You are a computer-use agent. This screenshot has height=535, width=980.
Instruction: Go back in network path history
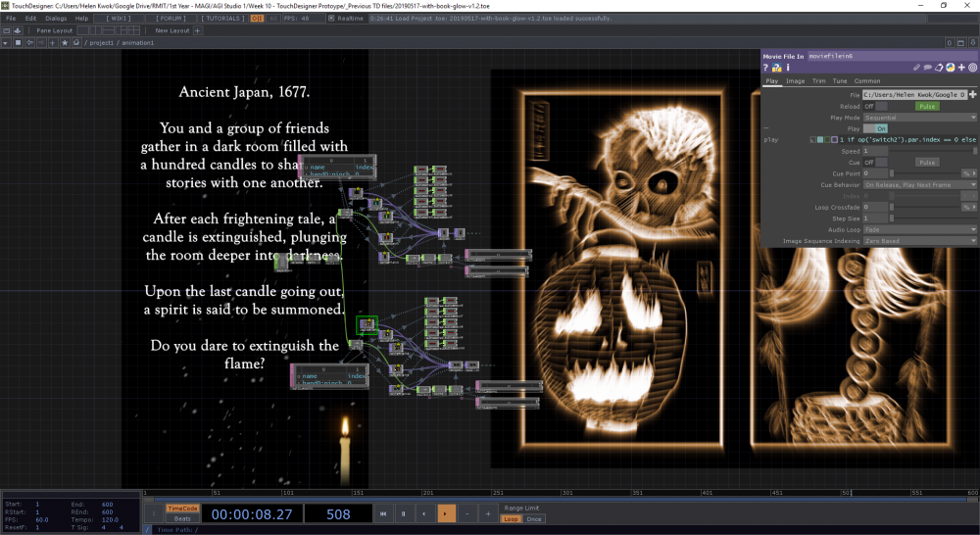pos(29,42)
